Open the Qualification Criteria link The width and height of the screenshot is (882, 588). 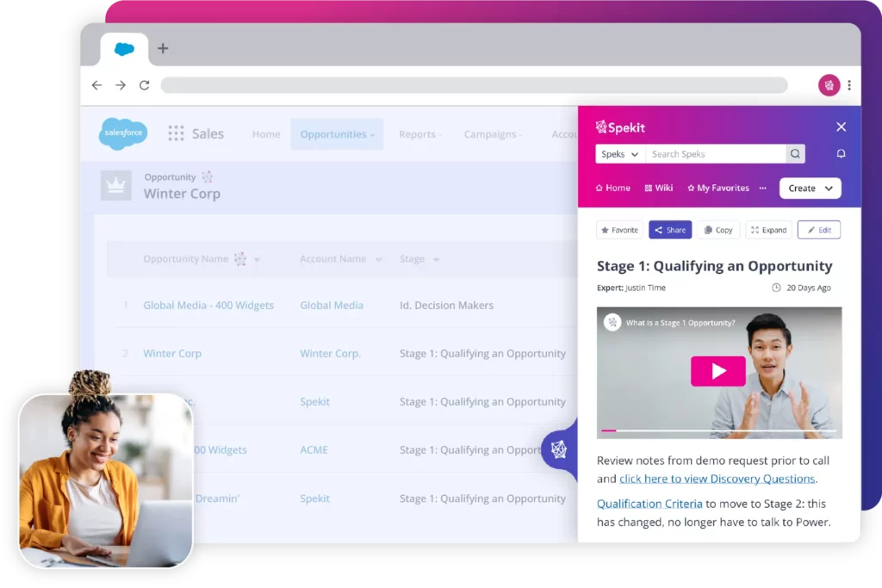pyautogui.click(x=649, y=503)
